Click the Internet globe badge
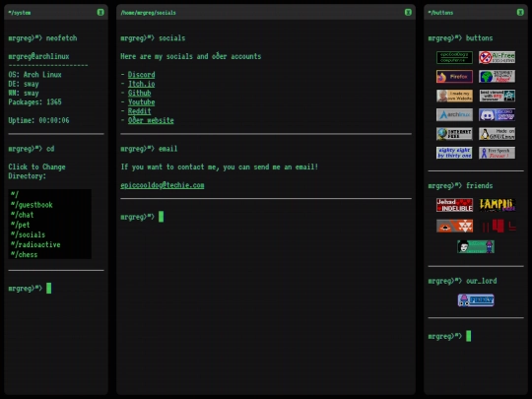 click(454, 134)
